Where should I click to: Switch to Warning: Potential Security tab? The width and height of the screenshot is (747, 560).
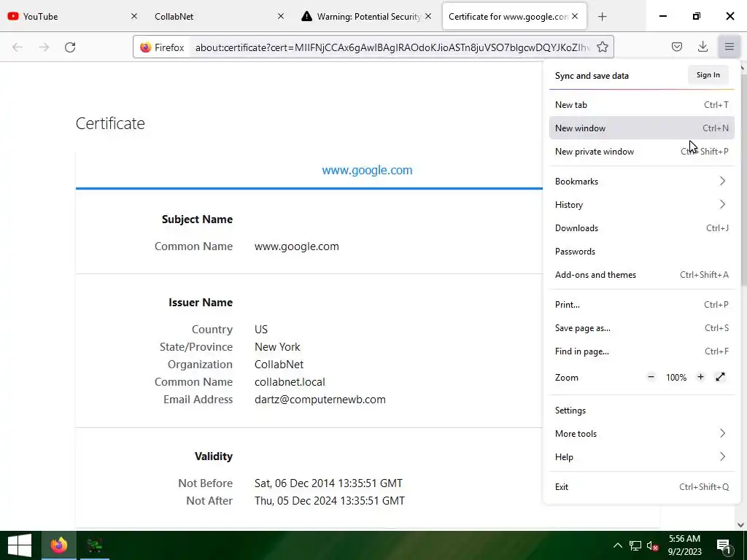point(366,16)
